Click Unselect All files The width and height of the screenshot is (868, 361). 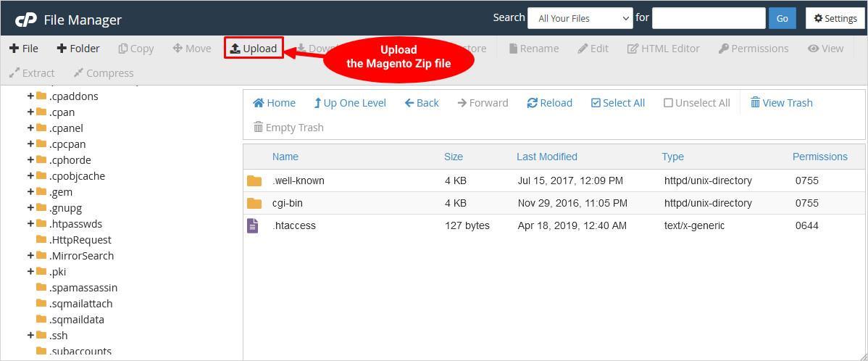(697, 103)
